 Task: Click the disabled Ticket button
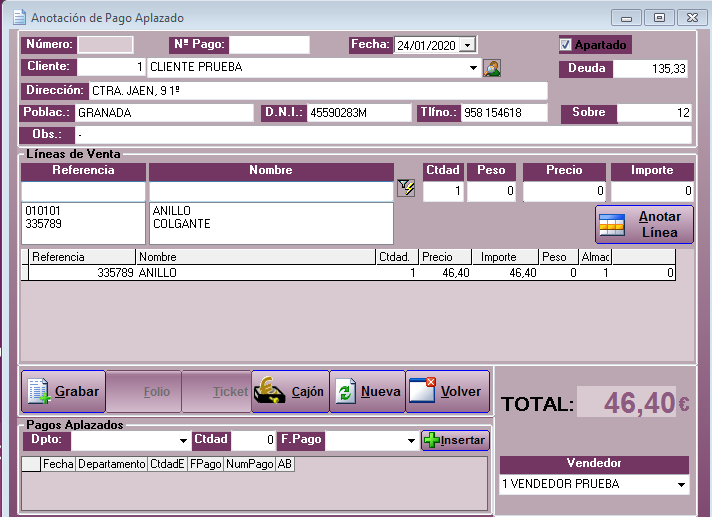(x=217, y=391)
